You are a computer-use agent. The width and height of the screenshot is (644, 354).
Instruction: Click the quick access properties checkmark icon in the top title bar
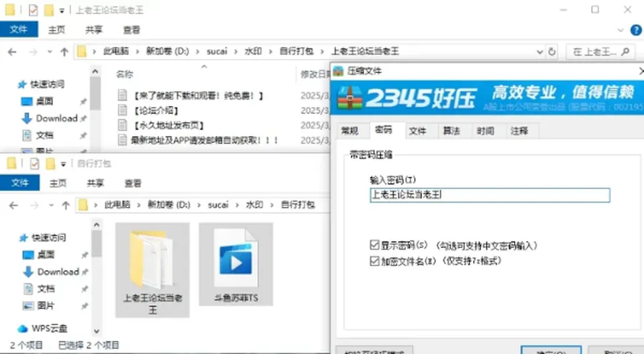pyautogui.click(x=34, y=10)
